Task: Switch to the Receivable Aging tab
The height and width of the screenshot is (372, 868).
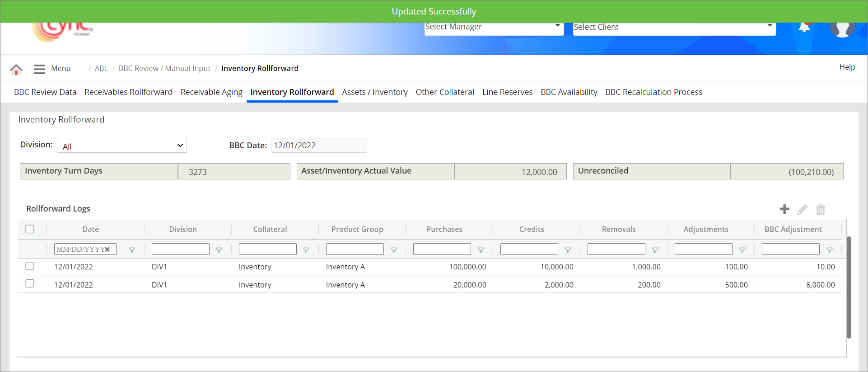Action: 211,92
